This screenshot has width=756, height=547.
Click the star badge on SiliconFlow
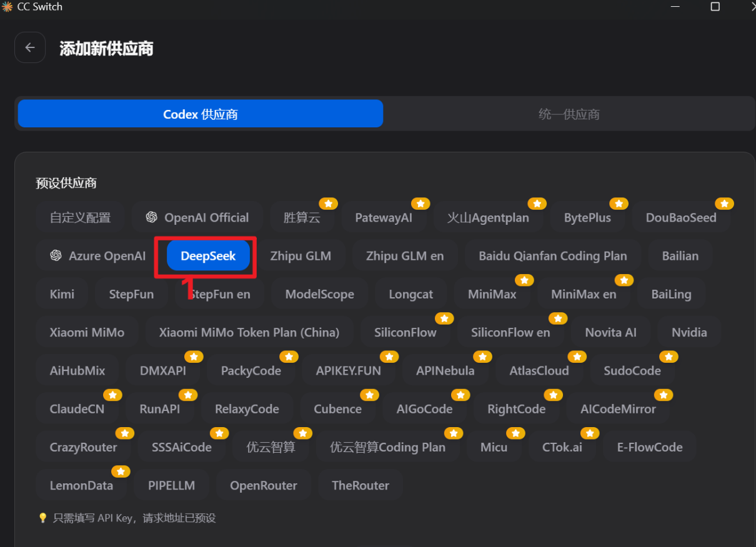(444, 318)
